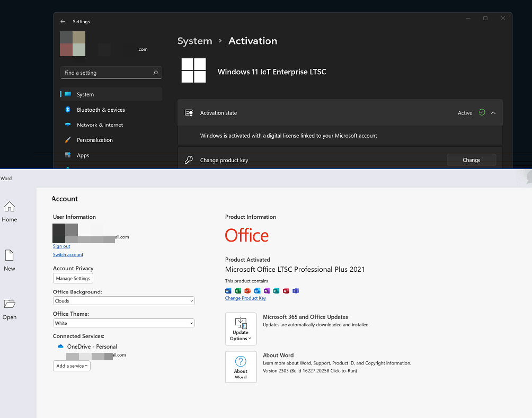This screenshot has width=532, height=418.
Task: Click the Manage Settings button
Action: point(73,278)
